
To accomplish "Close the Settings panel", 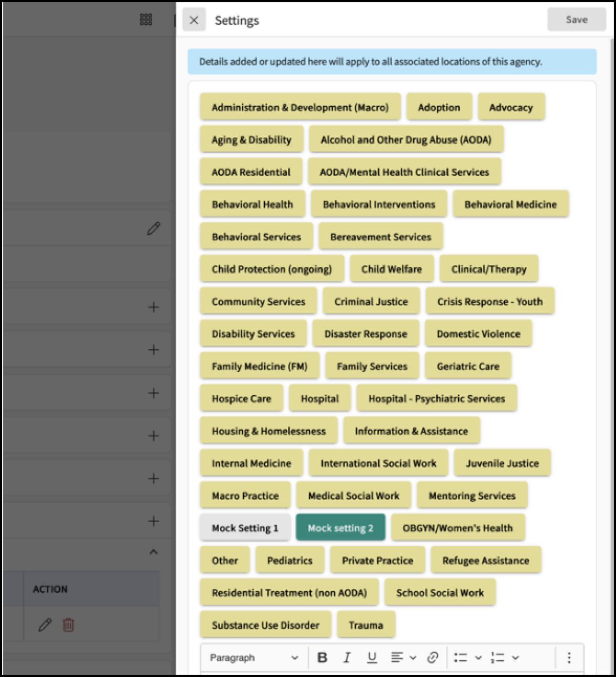I will tap(194, 20).
